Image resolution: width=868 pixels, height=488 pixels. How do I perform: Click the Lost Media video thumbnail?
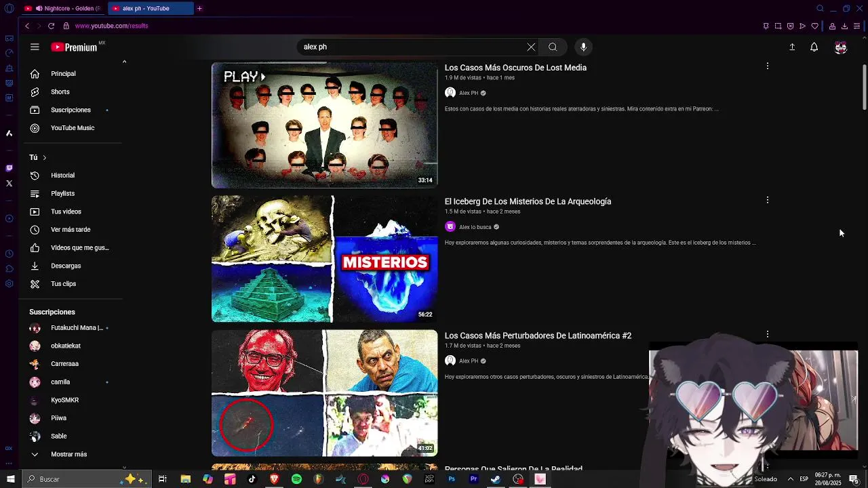[x=324, y=125]
